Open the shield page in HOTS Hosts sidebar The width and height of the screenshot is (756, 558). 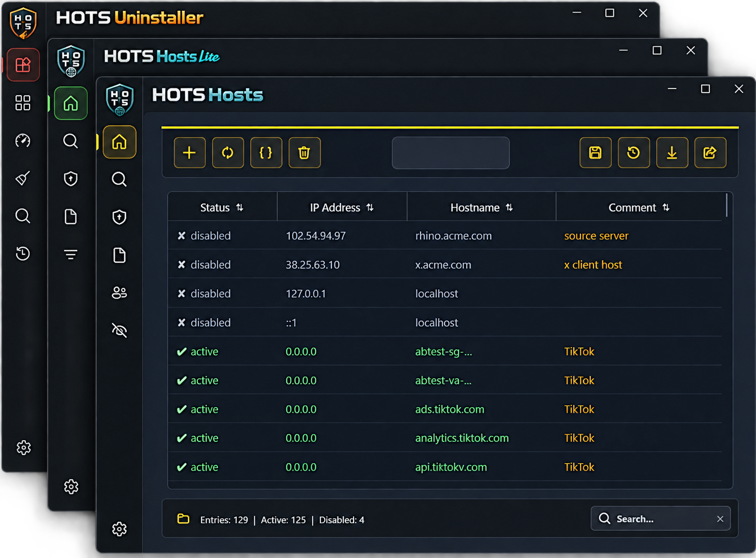[x=120, y=217]
